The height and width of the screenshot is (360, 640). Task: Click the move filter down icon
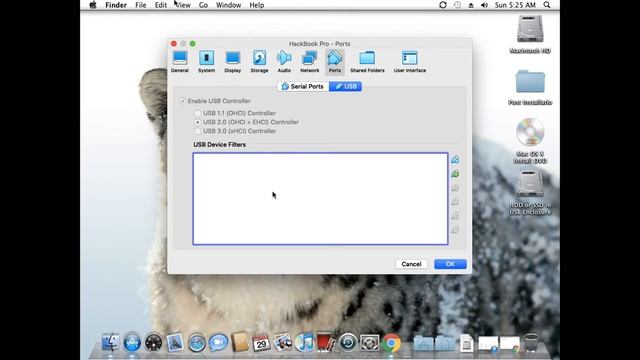coord(455,229)
